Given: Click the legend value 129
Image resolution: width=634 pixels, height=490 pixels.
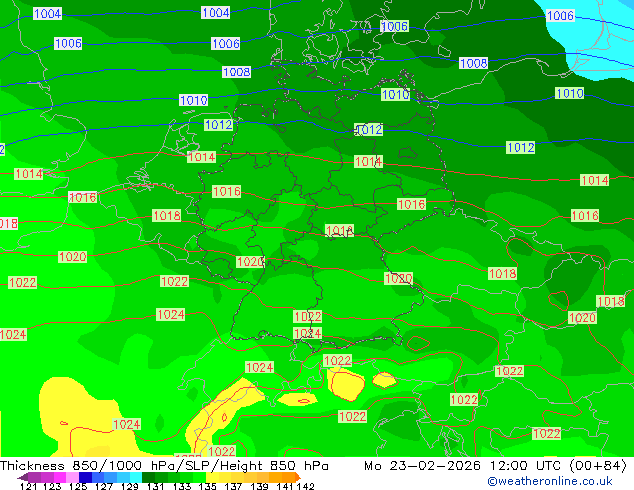Looking at the screenshot, I should [129, 486].
